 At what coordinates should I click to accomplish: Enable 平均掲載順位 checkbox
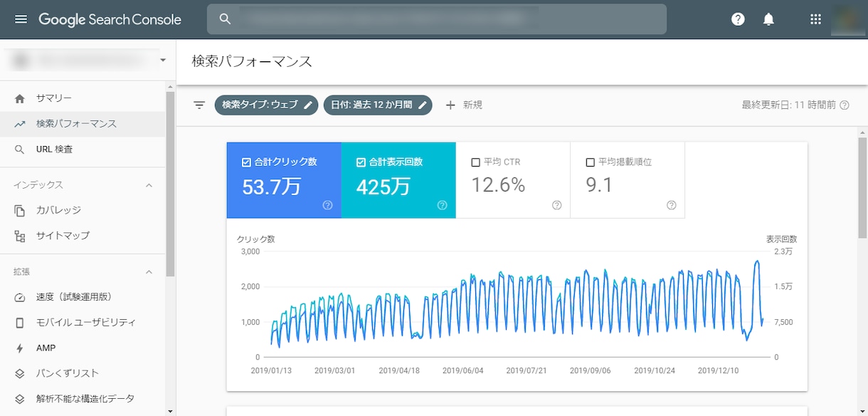tap(590, 162)
